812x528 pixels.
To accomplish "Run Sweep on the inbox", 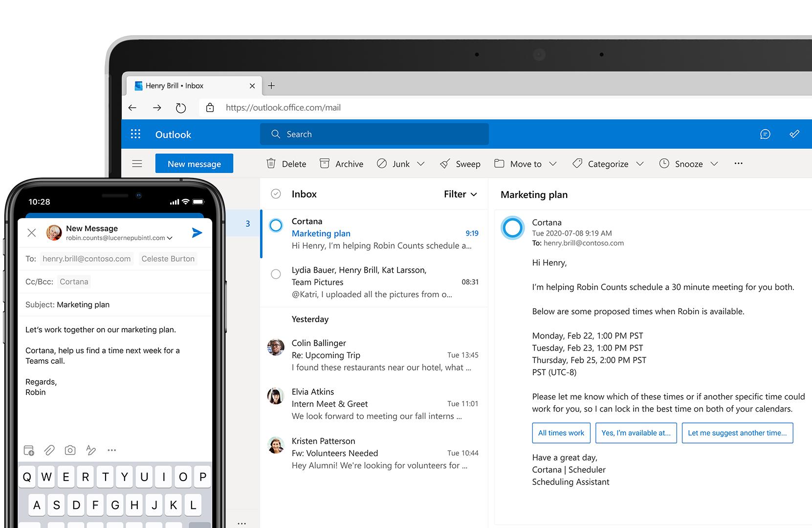I will click(460, 163).
